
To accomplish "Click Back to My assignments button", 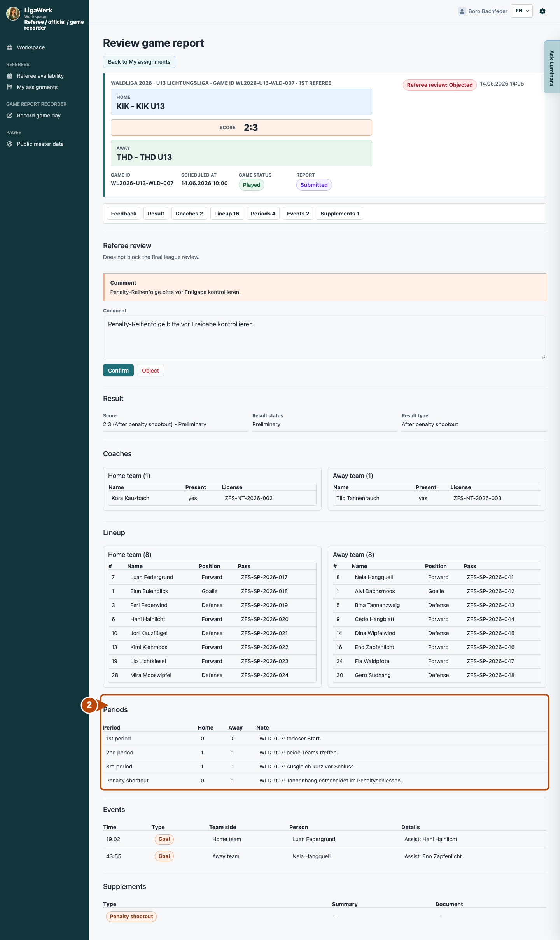I will click(139, 62).
